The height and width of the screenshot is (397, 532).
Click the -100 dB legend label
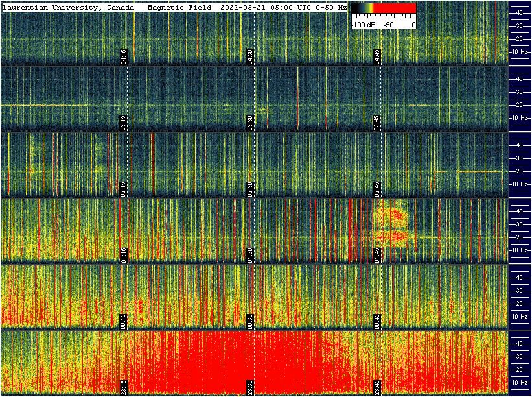[363, 25]
